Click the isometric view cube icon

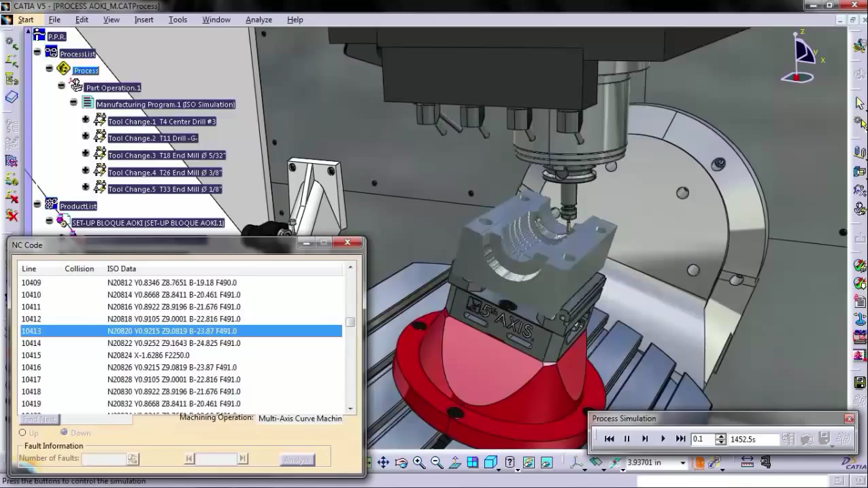(490, 463)
